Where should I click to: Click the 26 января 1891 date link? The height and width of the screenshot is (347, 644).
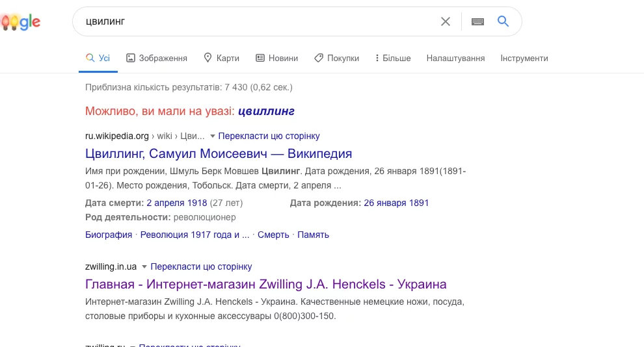pyautogui.click(x=396, y=203)
